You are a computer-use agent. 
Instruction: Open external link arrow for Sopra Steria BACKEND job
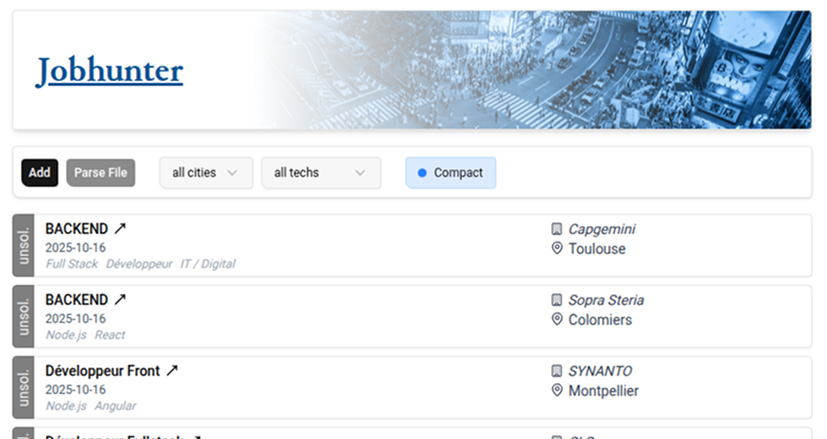click(120, 300)
